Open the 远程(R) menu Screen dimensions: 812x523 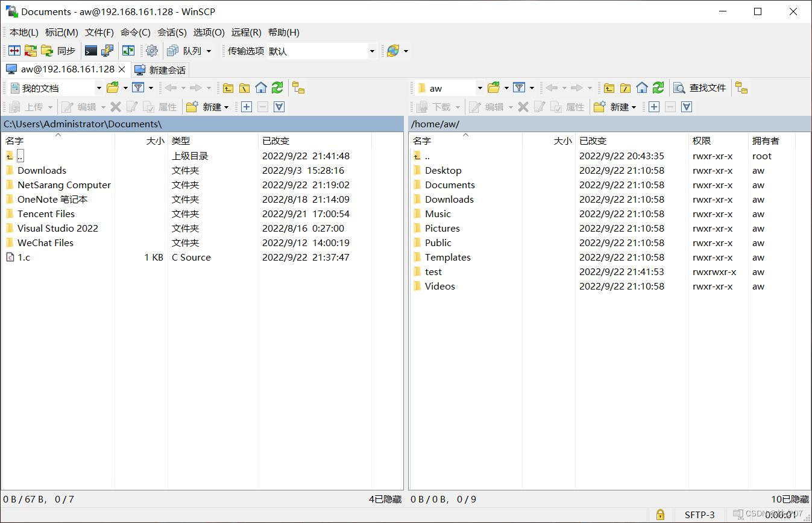pyautogui.click(x=246, y=33)
